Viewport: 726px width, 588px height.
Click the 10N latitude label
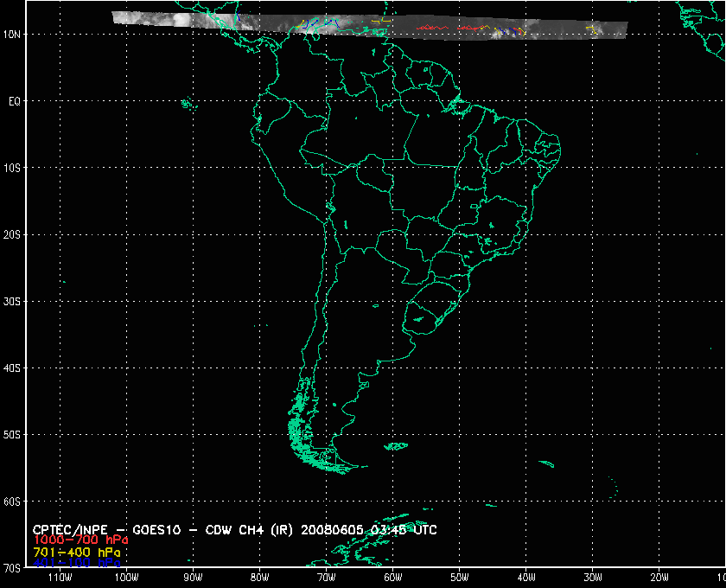[x=14, y=34]
